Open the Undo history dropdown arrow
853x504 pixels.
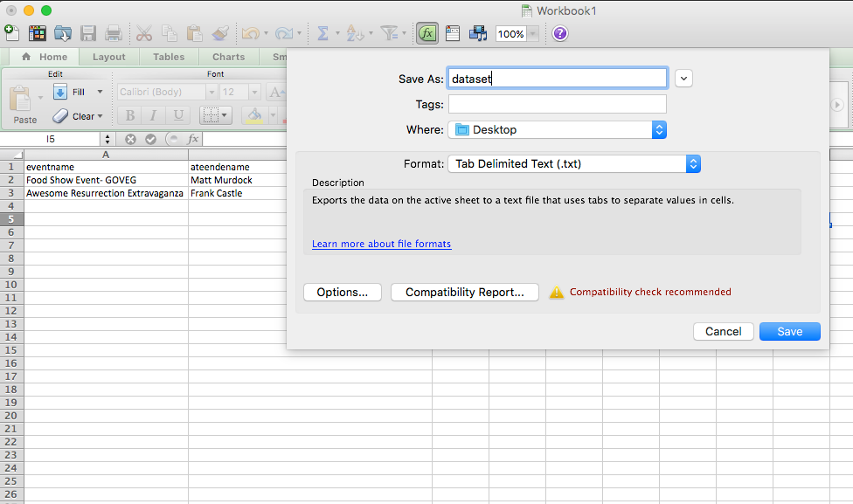point(266,33)
